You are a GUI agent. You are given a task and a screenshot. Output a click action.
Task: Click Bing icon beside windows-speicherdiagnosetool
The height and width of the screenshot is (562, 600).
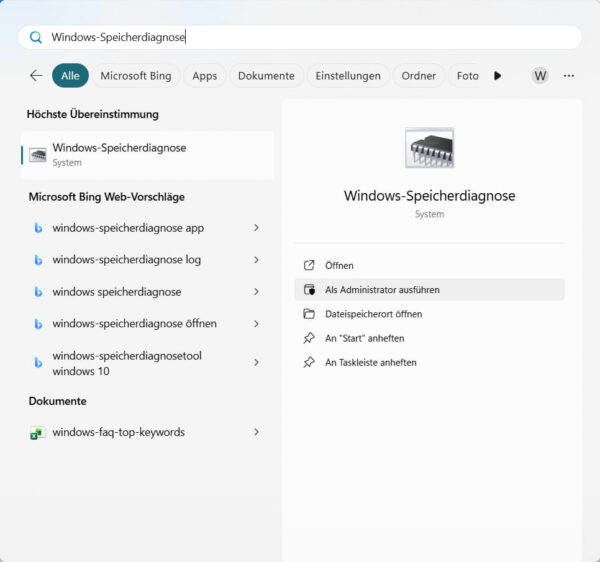point(38,362)
